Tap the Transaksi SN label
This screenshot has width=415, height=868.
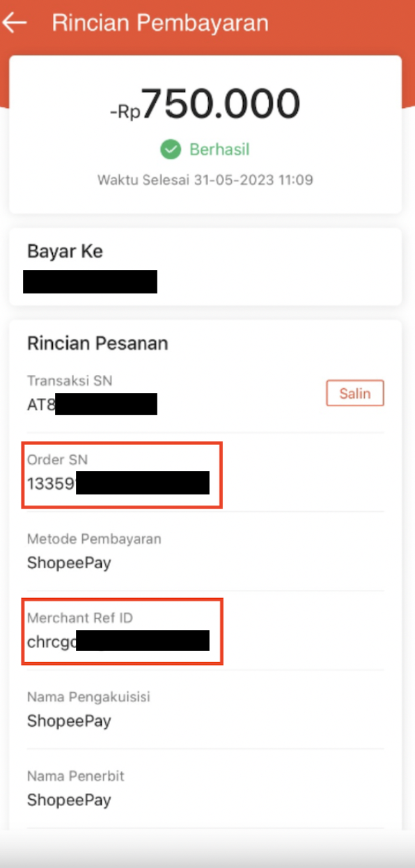pos(70,380)
